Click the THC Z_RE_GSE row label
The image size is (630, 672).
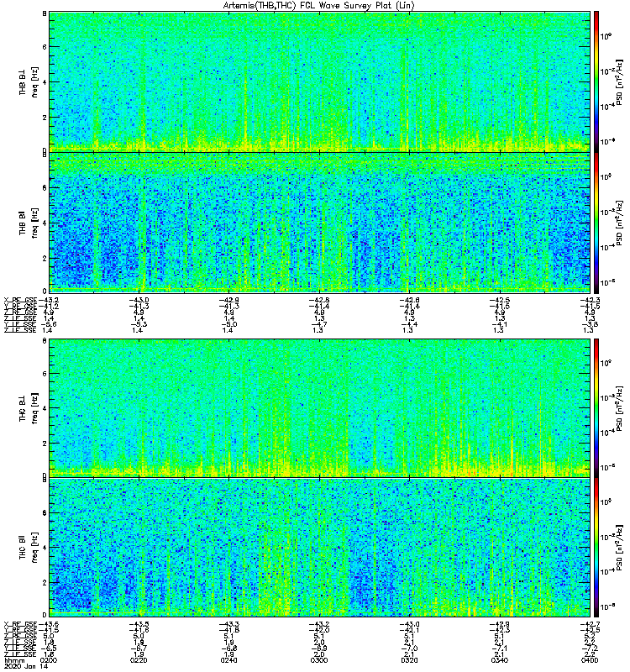point(20,637)
